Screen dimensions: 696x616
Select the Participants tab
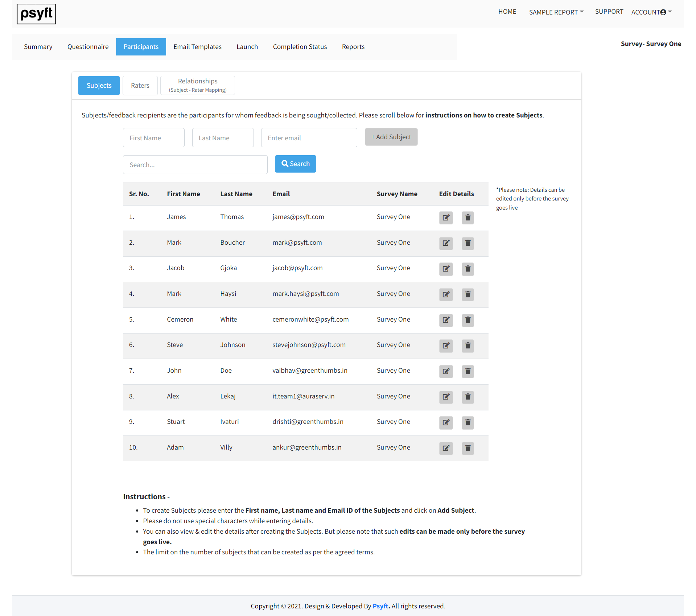[141, 47]
